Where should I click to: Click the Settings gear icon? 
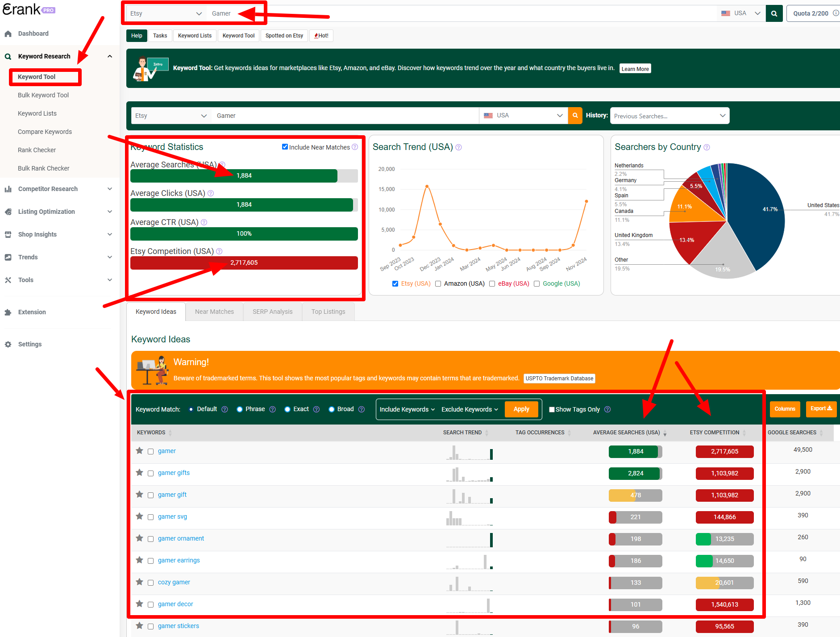(x=8, y=345)
